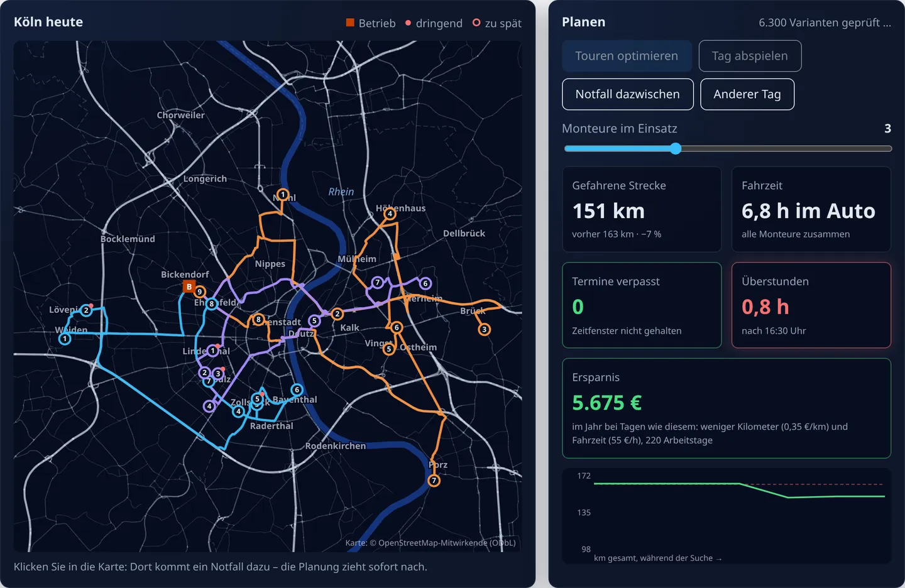905x588 pixels.
Task: Click the Monteure slider track's right end
Action: (x=889, y=149)
